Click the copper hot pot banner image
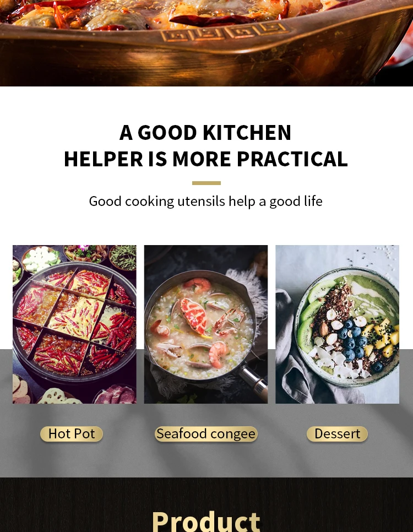The image size is (413, 532). pyautogui.click(x=206, y=43)
